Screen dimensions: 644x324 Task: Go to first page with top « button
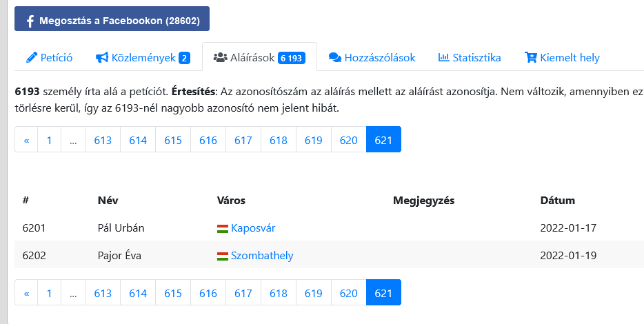pos(26,139)
